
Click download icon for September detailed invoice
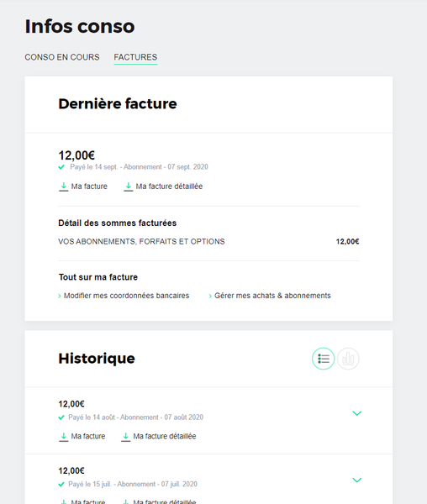(129, 186)
